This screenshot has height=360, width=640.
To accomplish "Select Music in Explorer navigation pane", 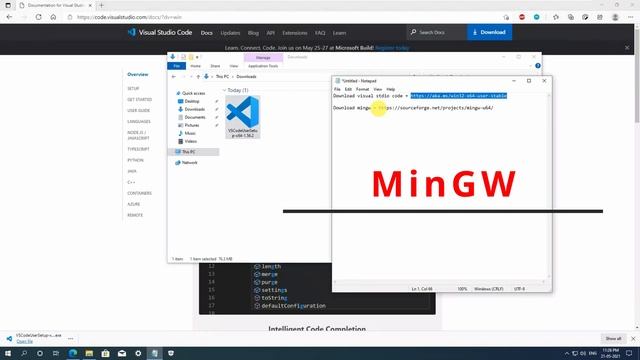I will 188,133.
